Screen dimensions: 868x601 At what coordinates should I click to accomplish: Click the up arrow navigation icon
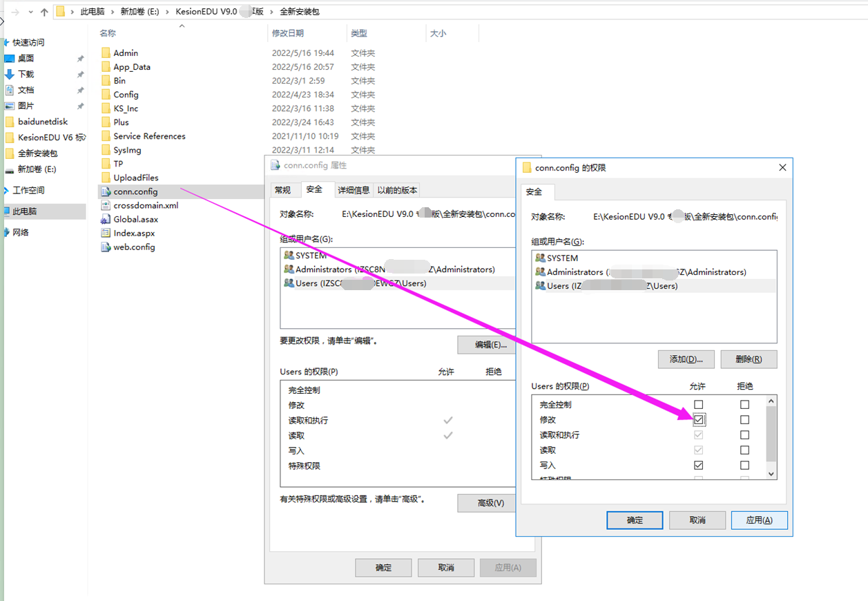tap(44, 12)
